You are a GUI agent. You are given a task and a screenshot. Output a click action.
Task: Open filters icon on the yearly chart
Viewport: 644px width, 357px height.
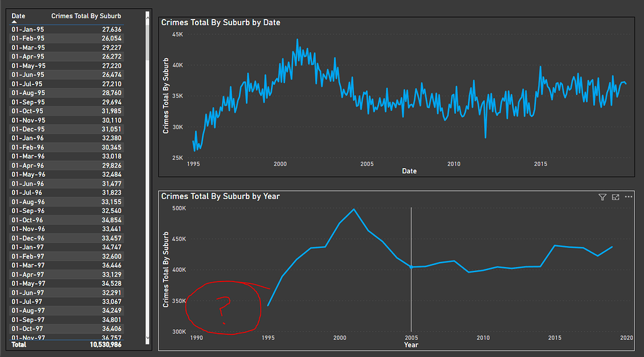pos(602,197)
